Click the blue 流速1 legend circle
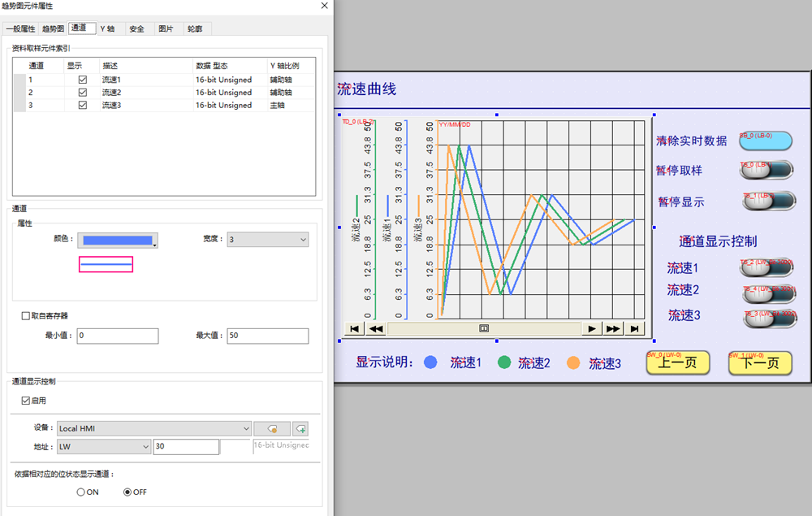Image resolution: width=812 pixels, height=516 pixels. point(430,362)
